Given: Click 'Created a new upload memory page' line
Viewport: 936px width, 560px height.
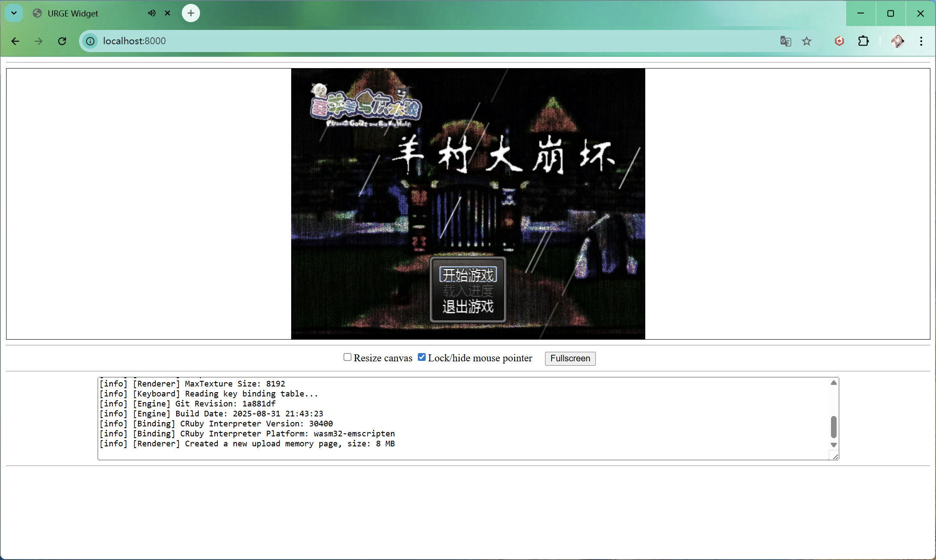Looking at the screenshot, I should coord(247,444).
